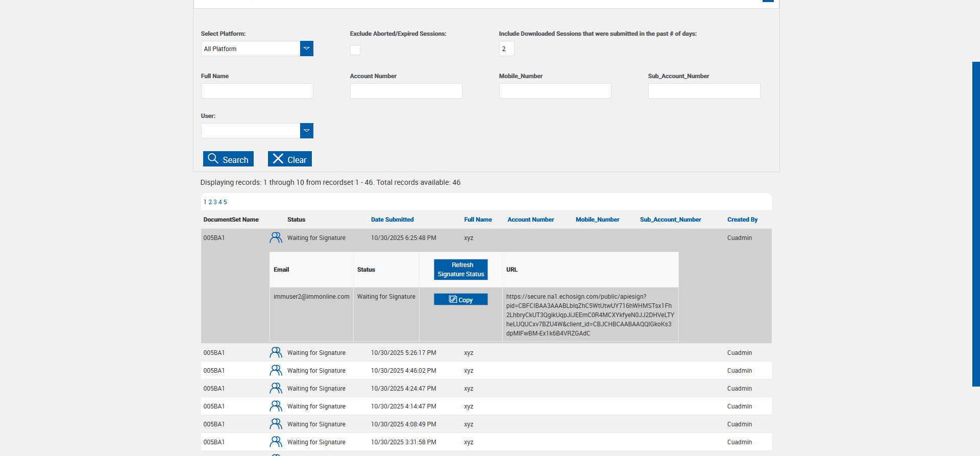Click signer icon for 6:25:48 PM row

point(276,237)
